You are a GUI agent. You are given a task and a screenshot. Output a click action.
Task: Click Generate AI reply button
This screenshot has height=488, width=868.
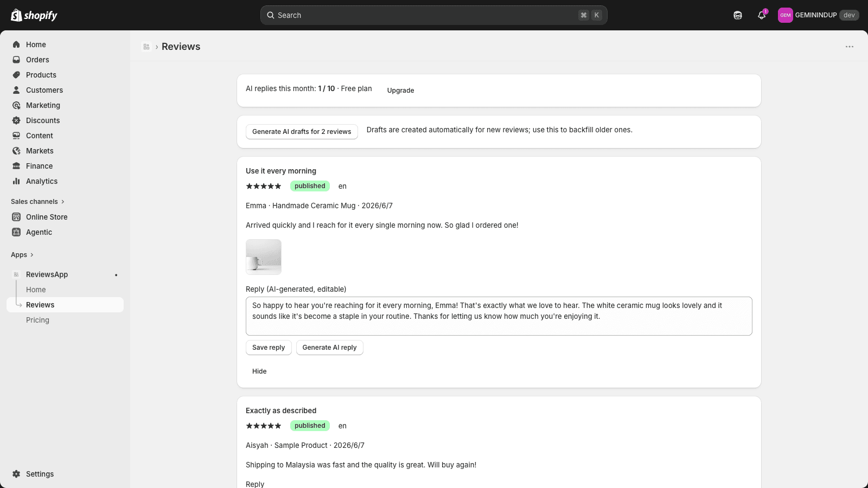tap(329, 348)
